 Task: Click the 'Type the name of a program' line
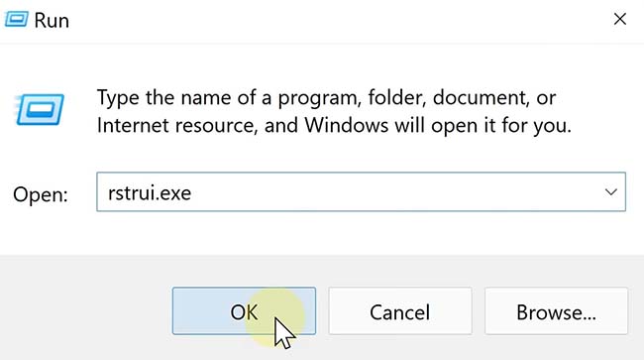[326, 98]
